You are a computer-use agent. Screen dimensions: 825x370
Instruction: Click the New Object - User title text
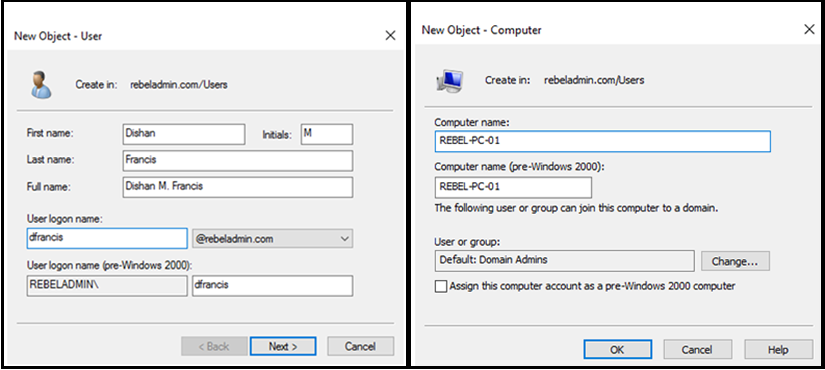tap(58, 36)
